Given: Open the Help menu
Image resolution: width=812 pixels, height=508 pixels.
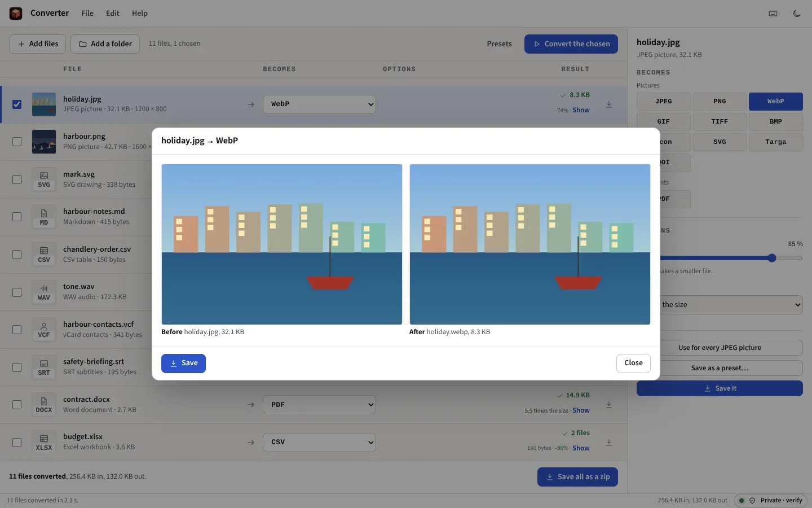Looking at the screenshot, I should 140,14.
